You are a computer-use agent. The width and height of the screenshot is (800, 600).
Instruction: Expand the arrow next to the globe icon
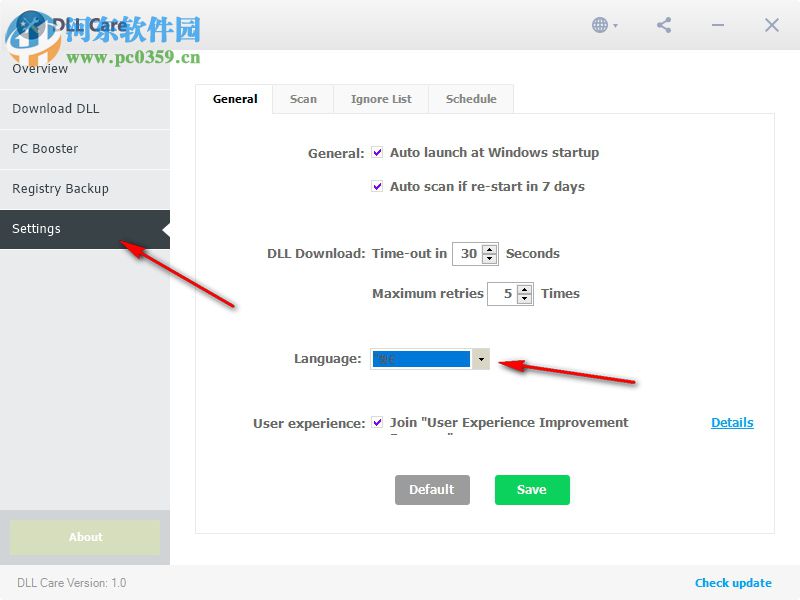tap(615, 27)
